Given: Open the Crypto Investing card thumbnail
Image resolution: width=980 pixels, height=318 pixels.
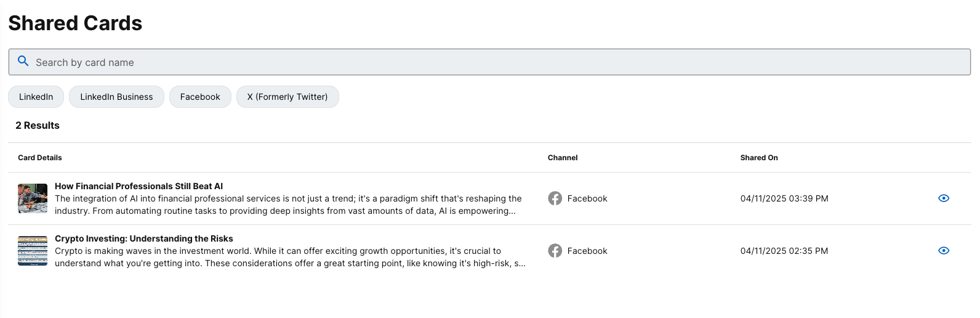Looking at the screenshot, I should [x=33, y=251].
